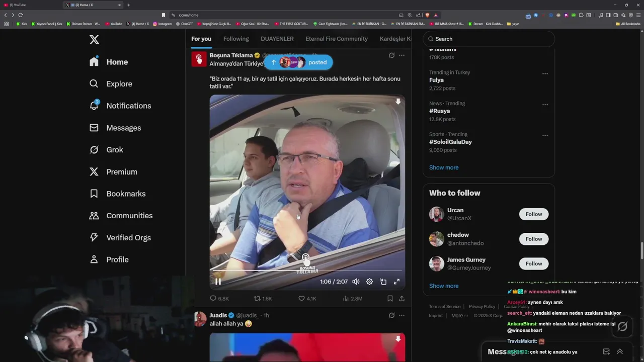Click the X logo at top left
The image size is (644, 362).
(x=94, y=40)
